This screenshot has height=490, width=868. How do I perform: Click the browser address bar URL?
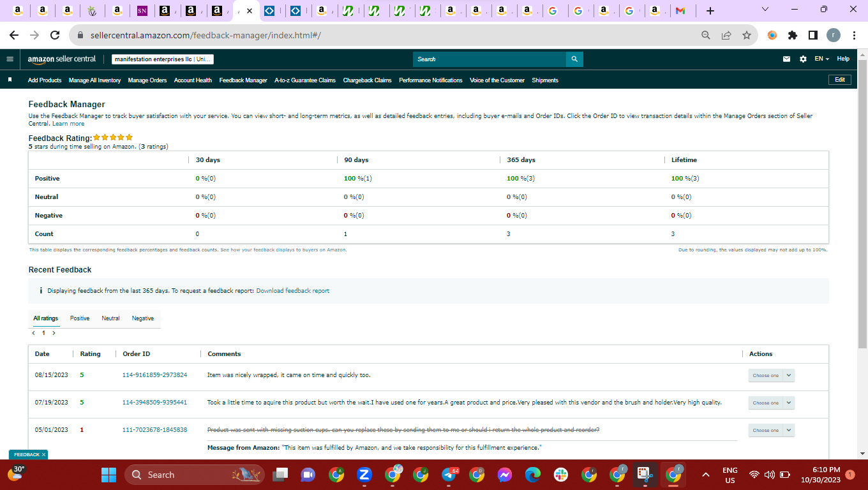(x=204, y=35)
